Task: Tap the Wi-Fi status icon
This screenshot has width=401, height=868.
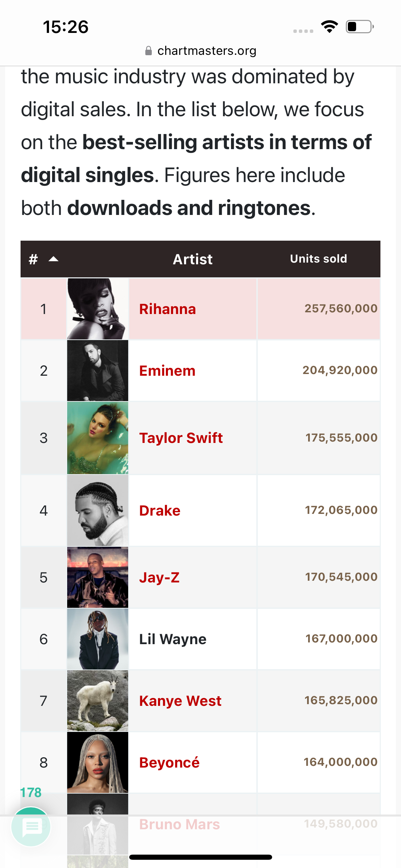Action: [329, 26]
